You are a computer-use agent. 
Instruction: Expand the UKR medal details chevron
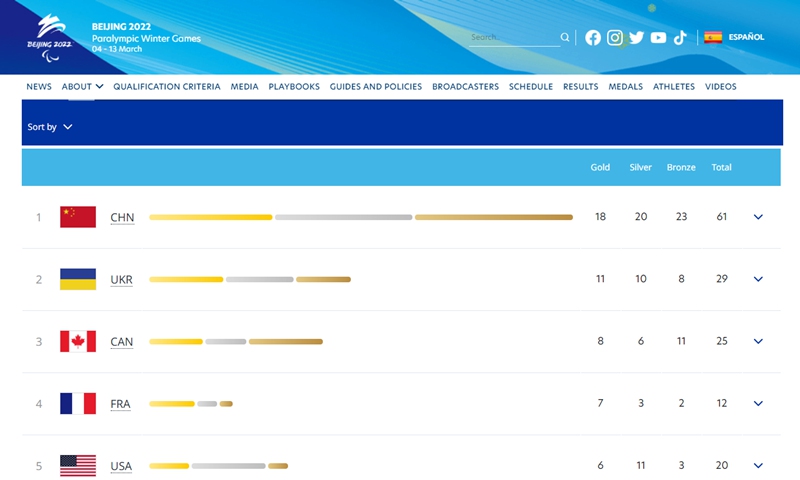pos(758,279)
